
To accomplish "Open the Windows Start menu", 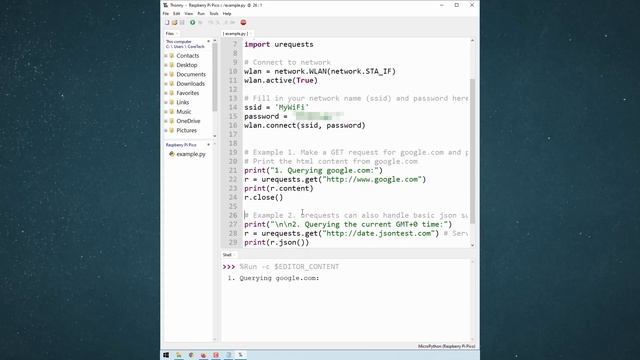I will [166, 355].
